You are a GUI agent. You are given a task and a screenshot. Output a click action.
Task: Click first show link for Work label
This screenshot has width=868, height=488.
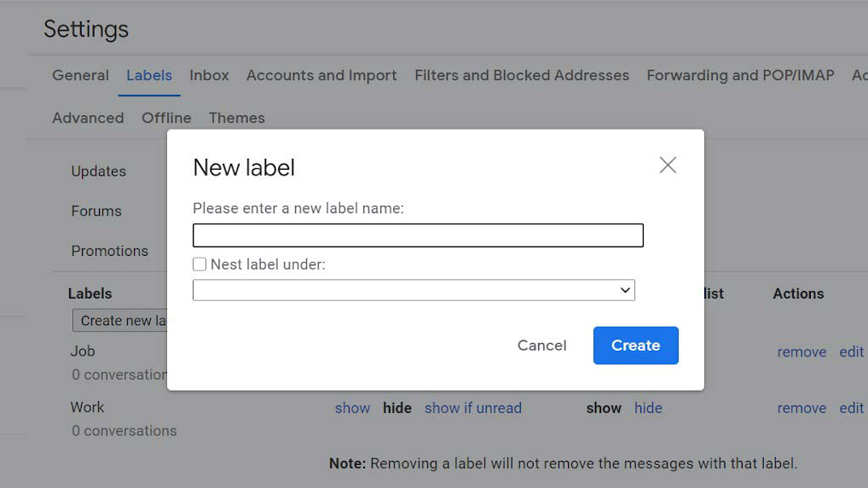[x=352, y=409]
